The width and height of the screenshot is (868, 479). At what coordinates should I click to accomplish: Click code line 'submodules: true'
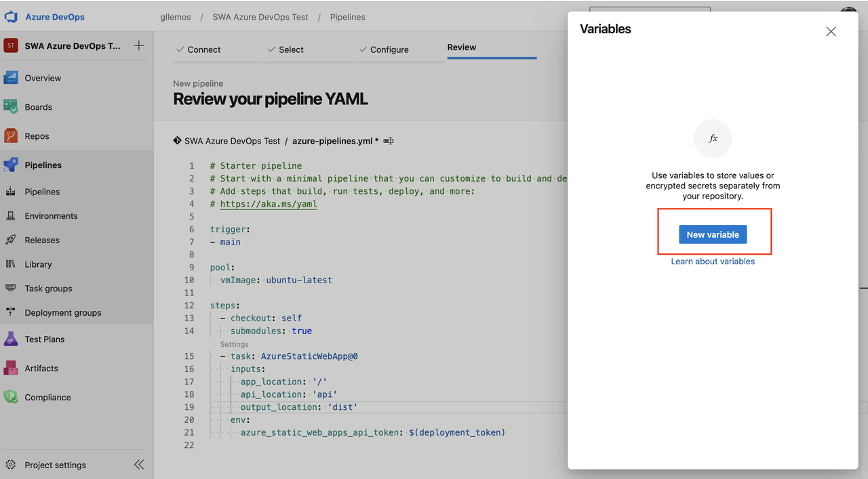(271, 331)
